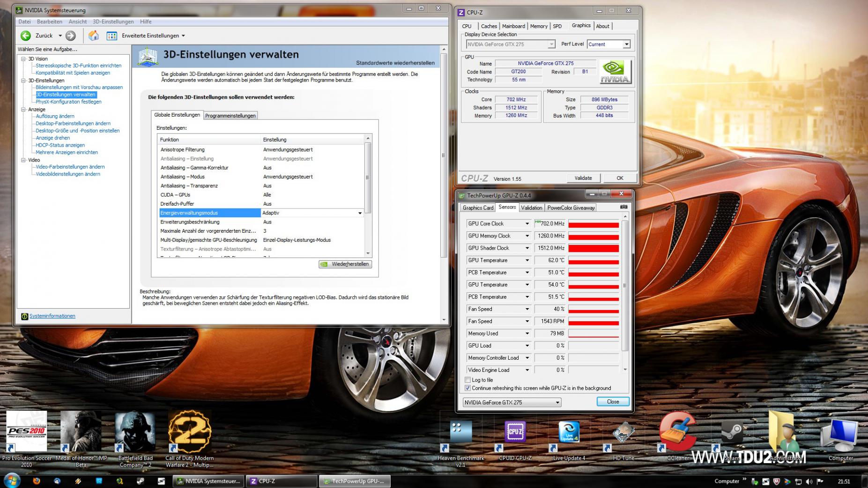Screen dimensions: 868x488
Task: Select PhysX-Konfiguration festlegen tree item
Action: click(68, 102)
